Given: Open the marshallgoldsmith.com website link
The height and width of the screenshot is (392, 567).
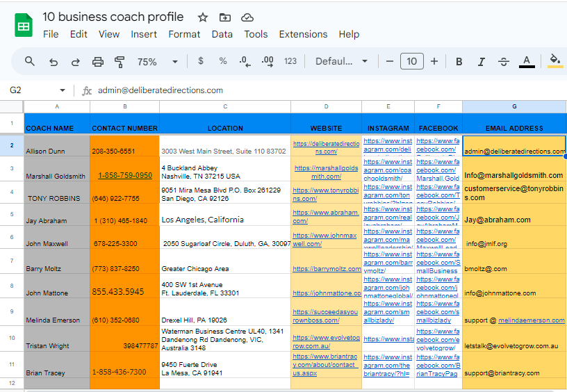Looking at the screenshot, I should coord(326,172).
